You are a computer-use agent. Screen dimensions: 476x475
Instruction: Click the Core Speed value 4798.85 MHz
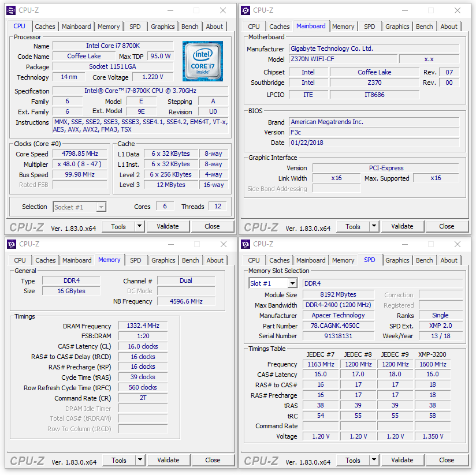pos(80,154)
